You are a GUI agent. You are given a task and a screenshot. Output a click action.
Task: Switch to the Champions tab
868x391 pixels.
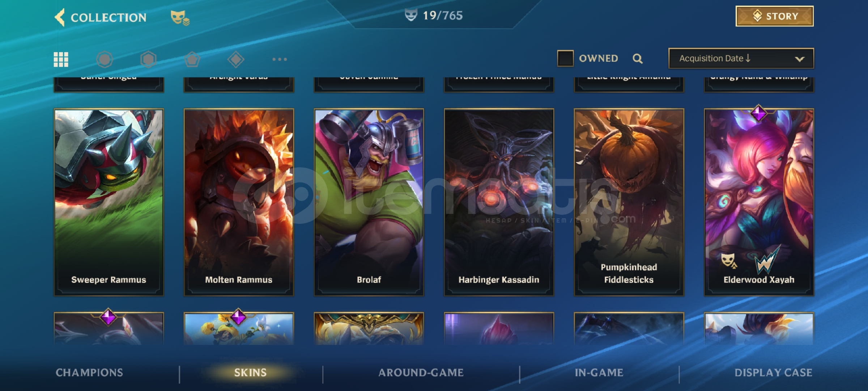pyautogui.click(x=89, y=373)
